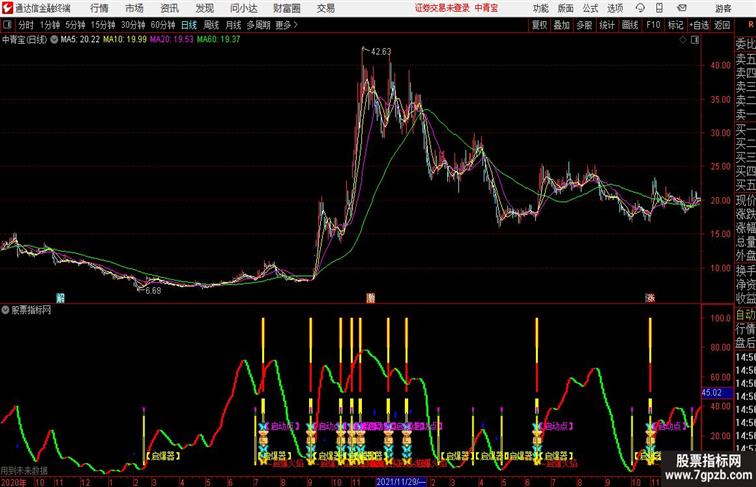
Task: Open the headset customer service icon
Action: [640, 8]
